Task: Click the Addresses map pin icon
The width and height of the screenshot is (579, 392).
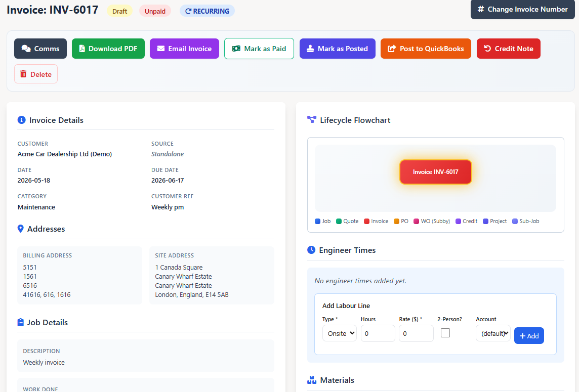Action: pos(21,229)
